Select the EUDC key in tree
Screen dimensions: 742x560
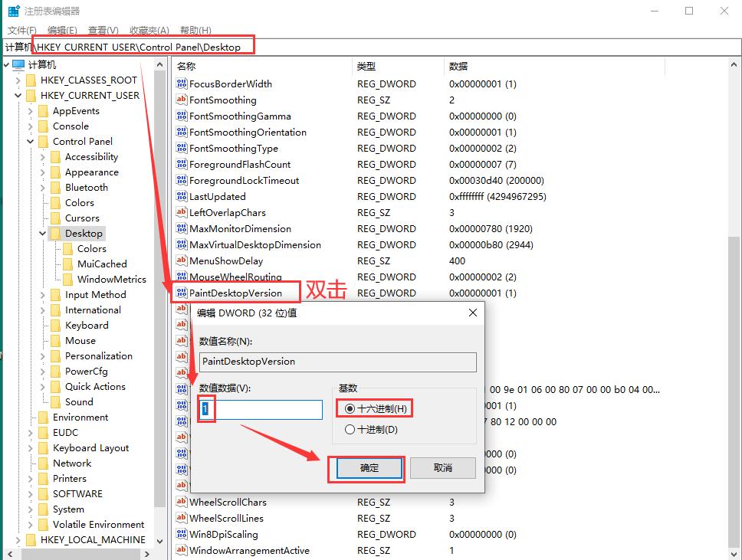pyautogui.click(x=65, y=433)
